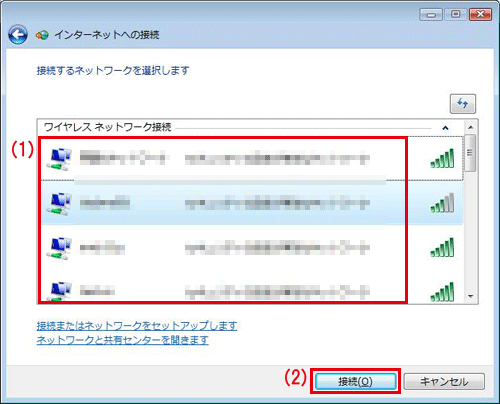The height and width of the screenshot is (404, 500).
Task: Click the scrollbar down arrow
Action: [470, 296]
